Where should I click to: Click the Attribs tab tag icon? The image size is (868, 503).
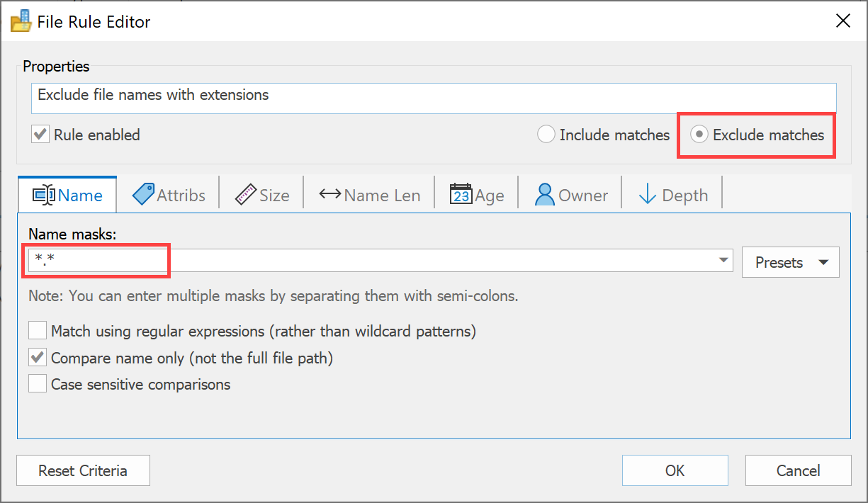[143, 195]
